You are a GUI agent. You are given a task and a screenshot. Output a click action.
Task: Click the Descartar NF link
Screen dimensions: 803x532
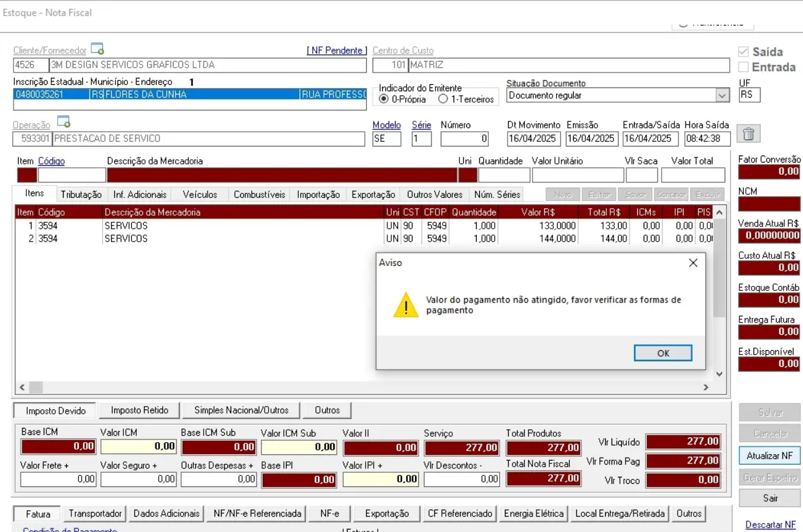point(770,525)
